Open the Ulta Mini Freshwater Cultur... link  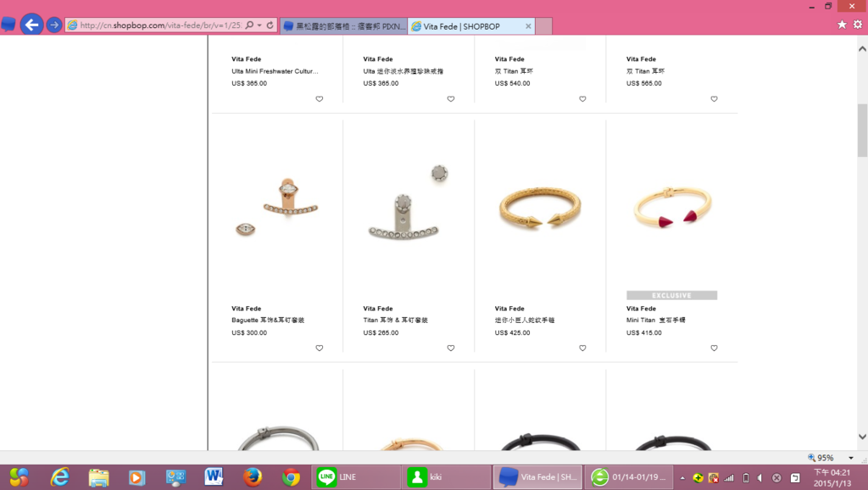(275, 71)
